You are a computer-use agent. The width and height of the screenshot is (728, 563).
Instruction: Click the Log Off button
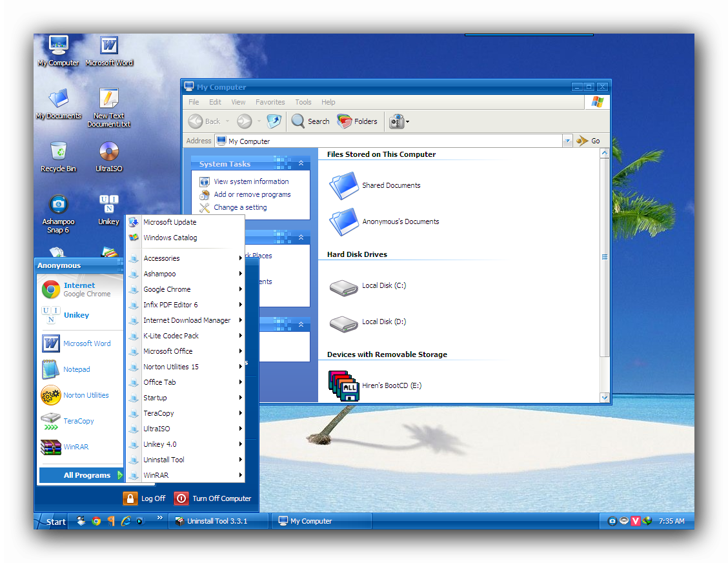[145, 498]
